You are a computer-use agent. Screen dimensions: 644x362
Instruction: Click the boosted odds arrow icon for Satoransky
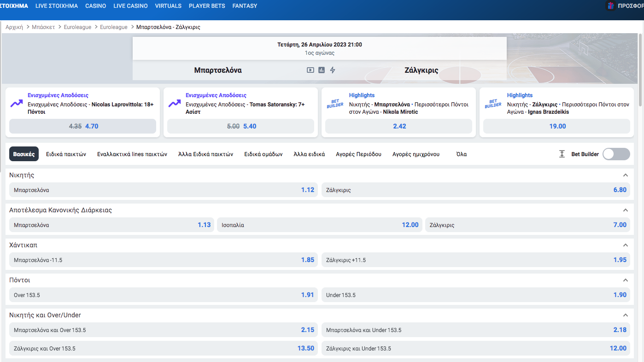[x=175, y=104]
